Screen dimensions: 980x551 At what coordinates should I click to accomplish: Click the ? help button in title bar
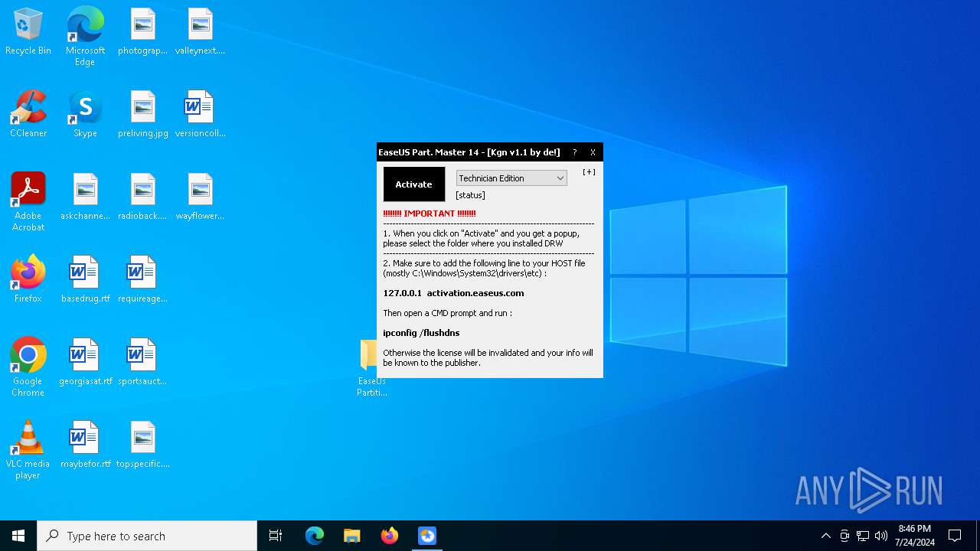coord(574,152)
